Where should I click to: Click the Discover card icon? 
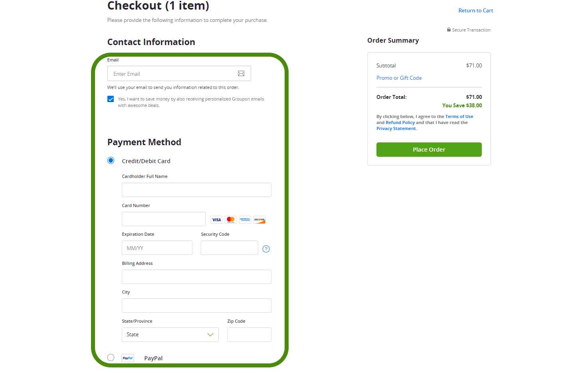click(259, 219)
